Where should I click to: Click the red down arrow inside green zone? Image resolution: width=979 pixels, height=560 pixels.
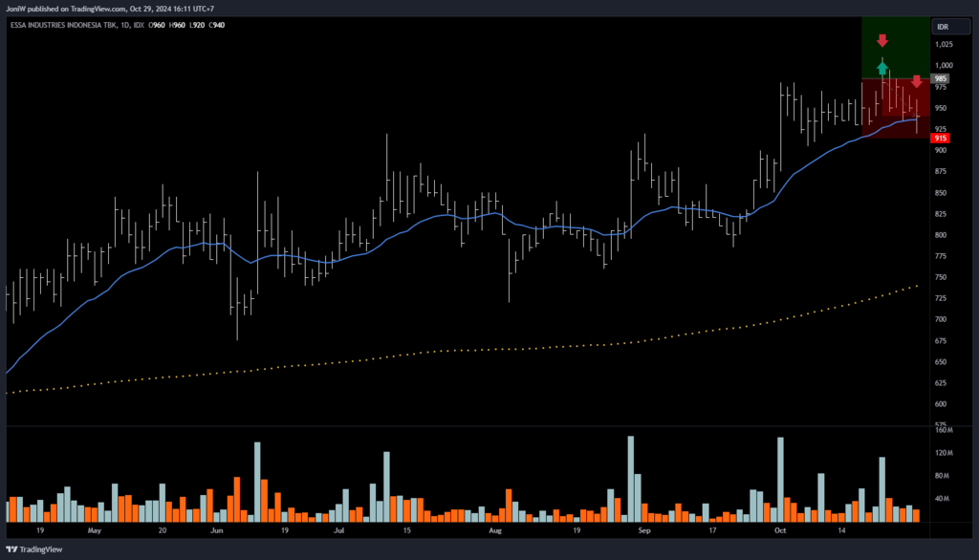(882, 41)
